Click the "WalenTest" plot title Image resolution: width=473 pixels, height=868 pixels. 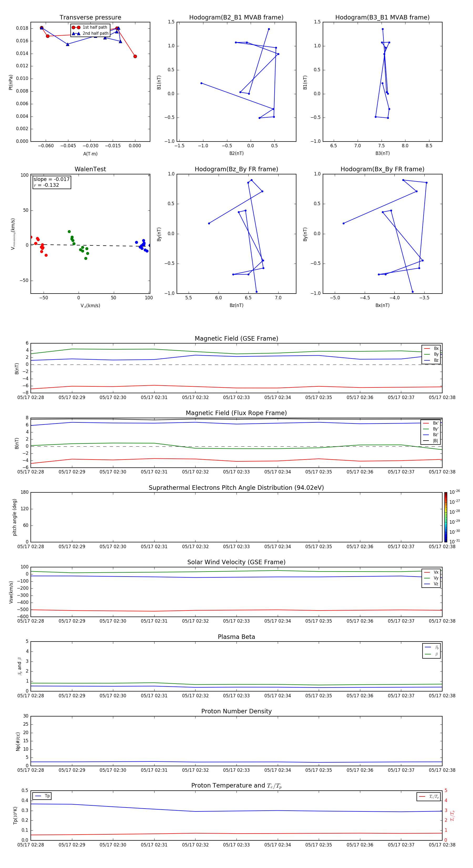(x=90, y=169)
